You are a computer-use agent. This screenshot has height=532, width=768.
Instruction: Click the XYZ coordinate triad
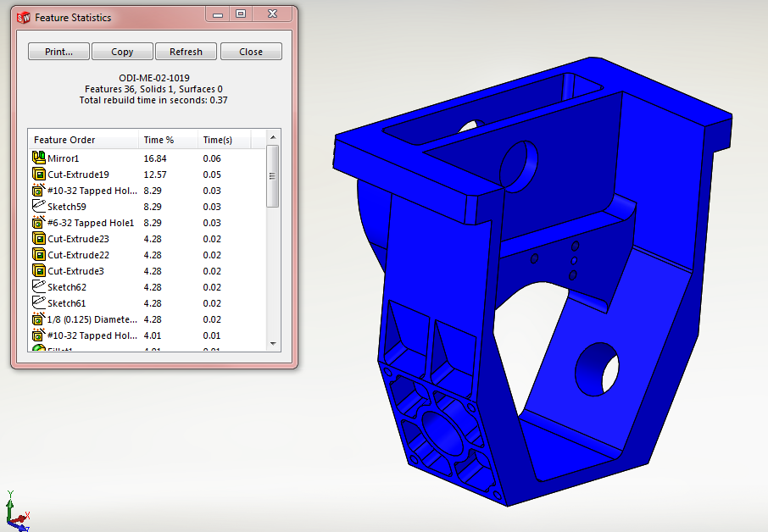(17, 512)
